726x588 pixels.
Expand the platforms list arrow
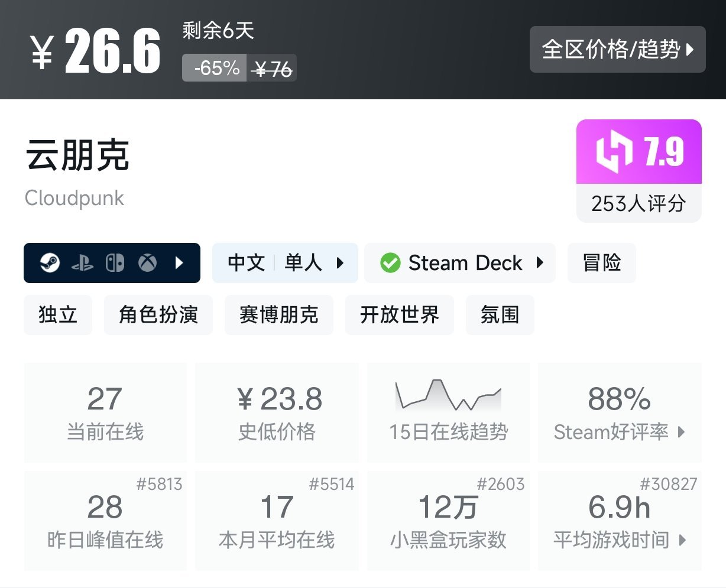point(180,263)
